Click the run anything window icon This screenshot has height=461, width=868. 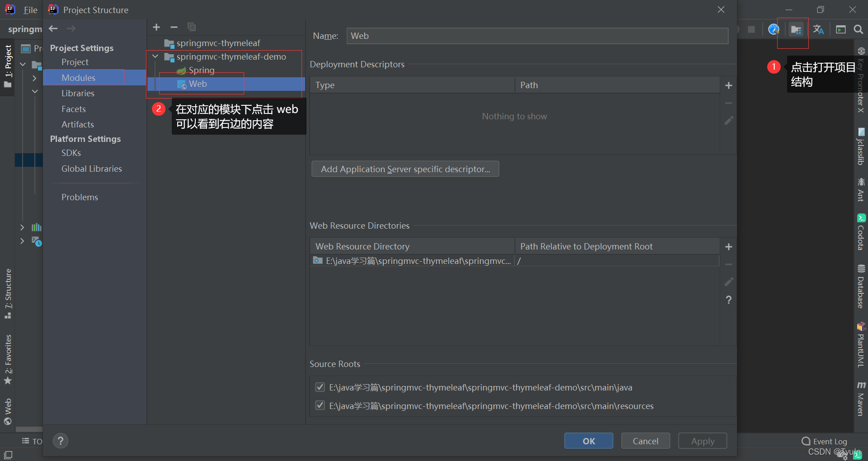(x=841, y=30)
